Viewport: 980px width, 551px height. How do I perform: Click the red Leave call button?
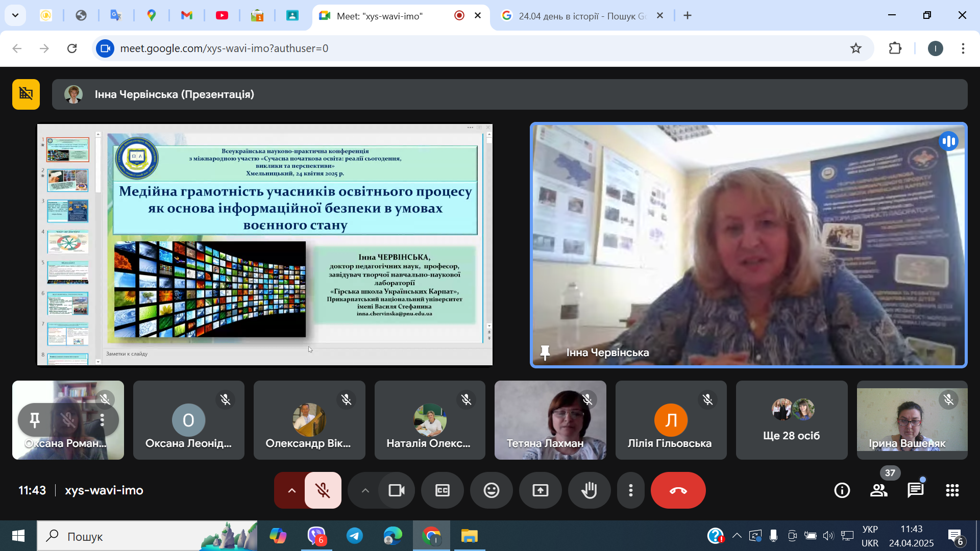click(678, 490)
